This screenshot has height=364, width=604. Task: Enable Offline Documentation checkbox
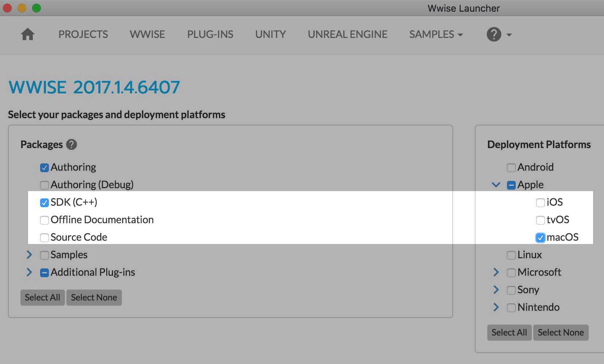[x=44, y=220]
